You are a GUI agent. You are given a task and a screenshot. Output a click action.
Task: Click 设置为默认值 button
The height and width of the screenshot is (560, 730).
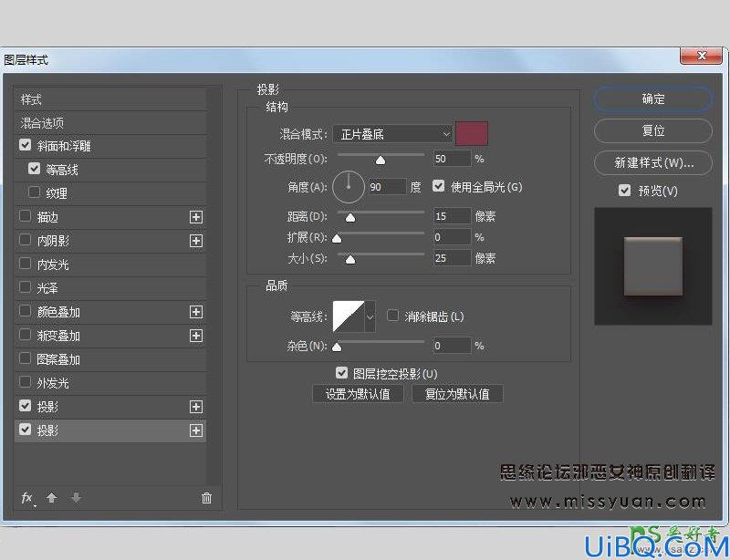358,394
